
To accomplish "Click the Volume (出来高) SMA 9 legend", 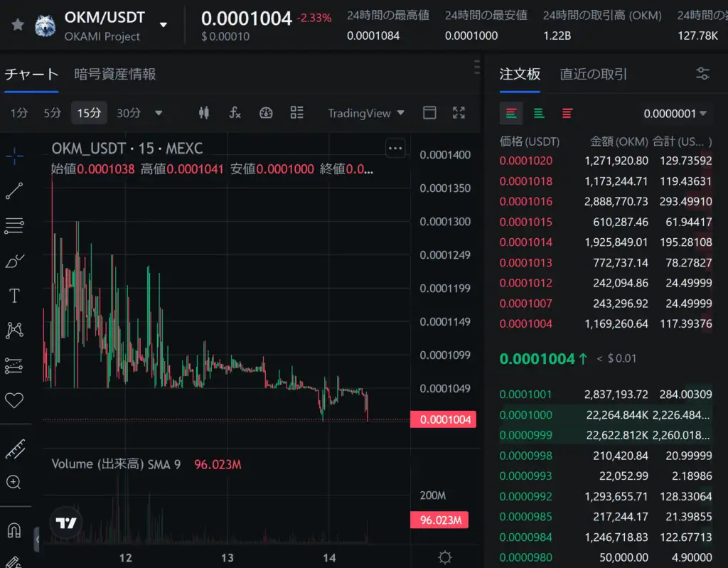I will (116, 464).
